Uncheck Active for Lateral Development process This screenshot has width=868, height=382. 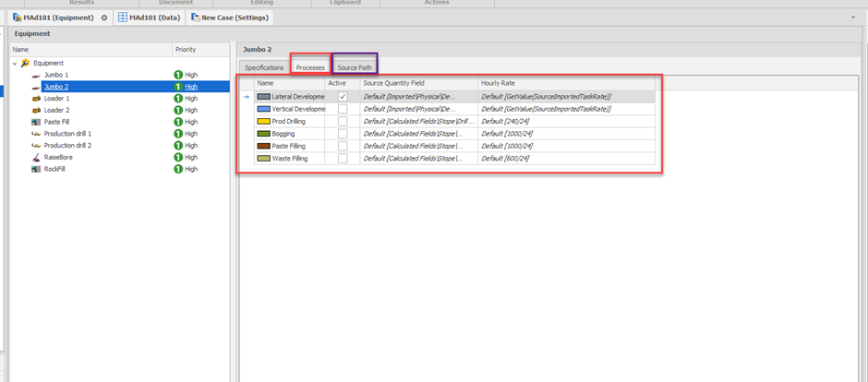pos(343,96)
